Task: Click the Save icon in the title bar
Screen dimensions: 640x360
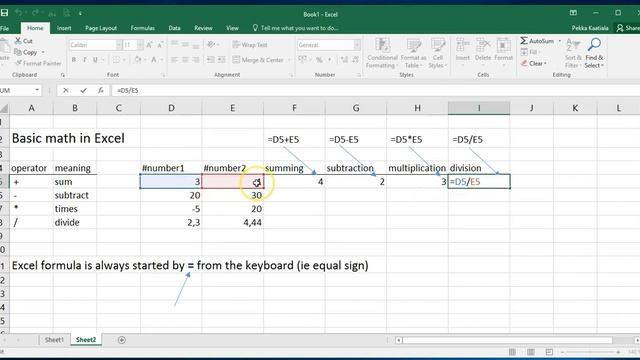Action: tap(4, 13)
